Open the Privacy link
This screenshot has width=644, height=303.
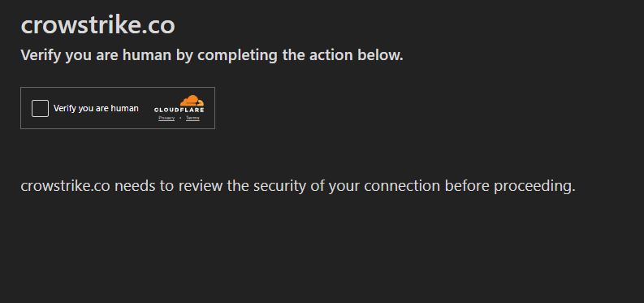(x=166, y=119)
